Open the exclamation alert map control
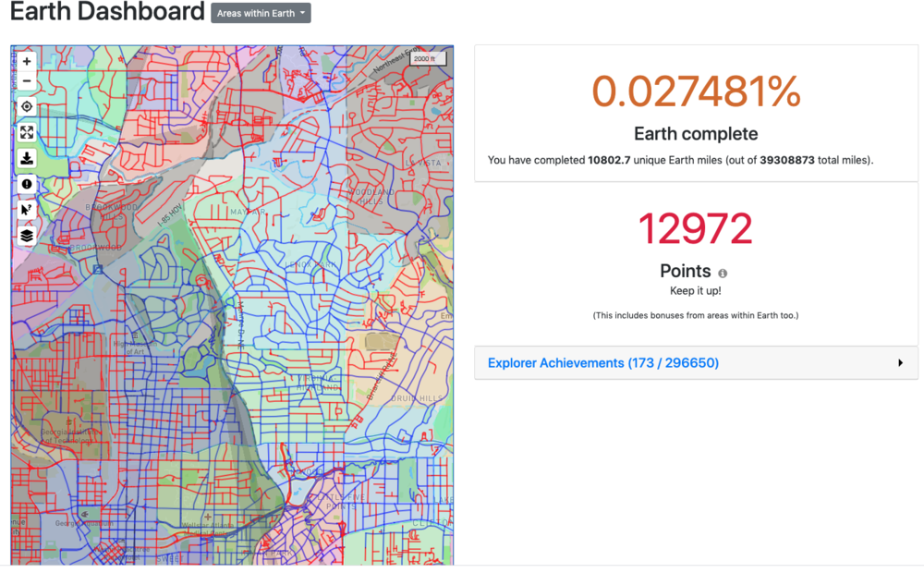 27,184
